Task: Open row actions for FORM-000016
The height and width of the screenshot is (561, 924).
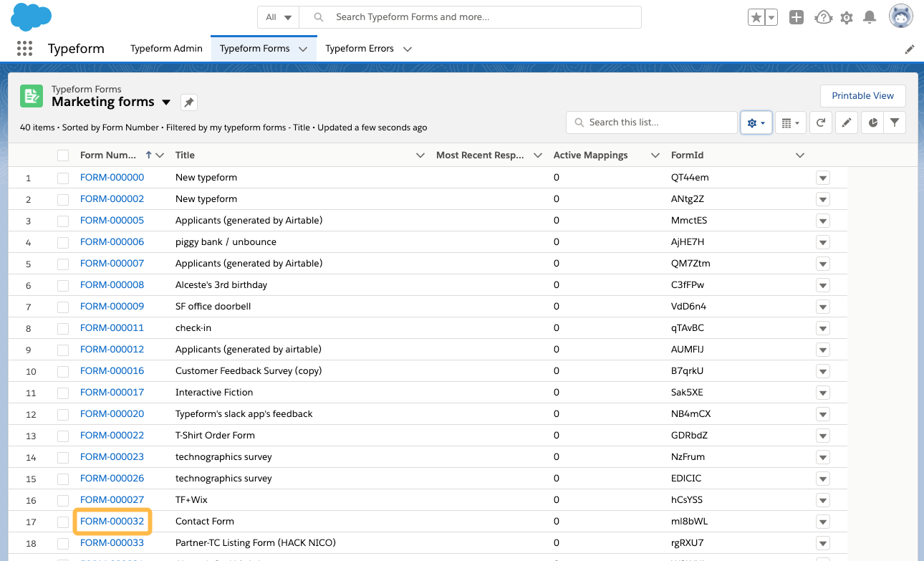Action: [x=823, y=371]
